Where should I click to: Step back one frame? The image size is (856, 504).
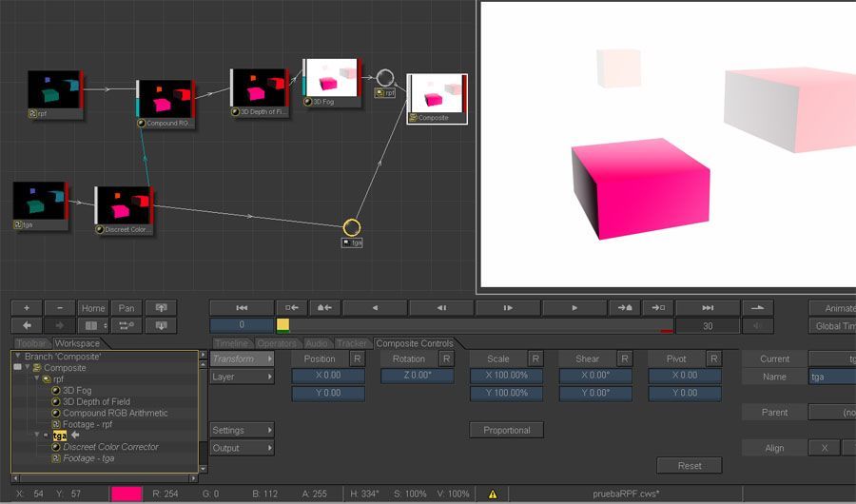coord(441,308)
